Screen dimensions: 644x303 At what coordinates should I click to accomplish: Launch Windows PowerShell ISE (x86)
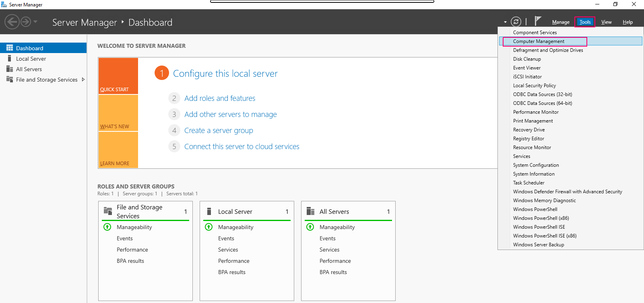pyautogui.click(x=570, y=236)
